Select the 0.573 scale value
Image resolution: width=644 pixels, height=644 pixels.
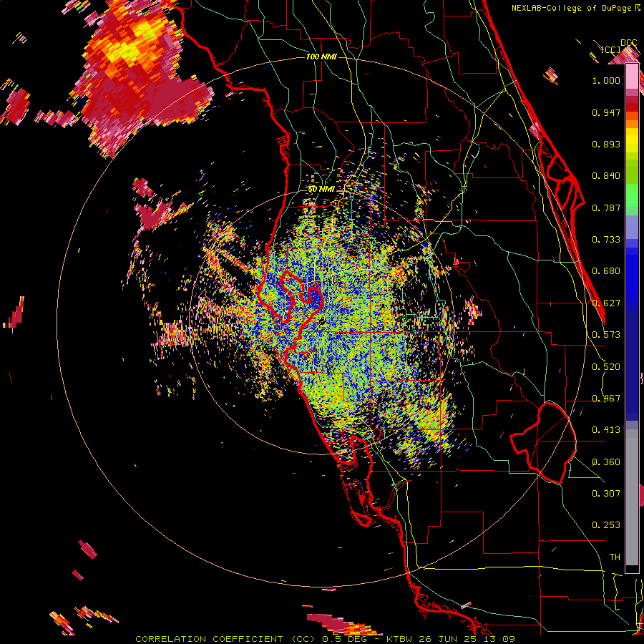[606, 335]
